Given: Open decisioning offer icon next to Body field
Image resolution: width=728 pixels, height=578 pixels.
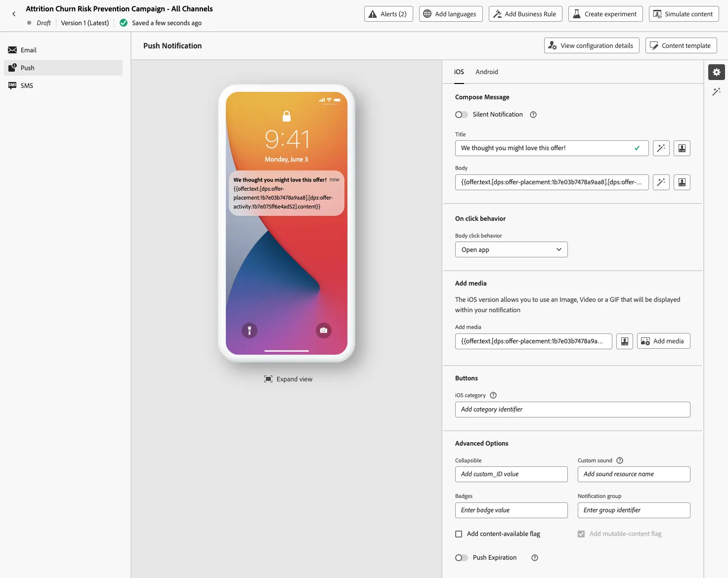Looking at the screenshot, I should pyautogui.click(x=682, y=182).
